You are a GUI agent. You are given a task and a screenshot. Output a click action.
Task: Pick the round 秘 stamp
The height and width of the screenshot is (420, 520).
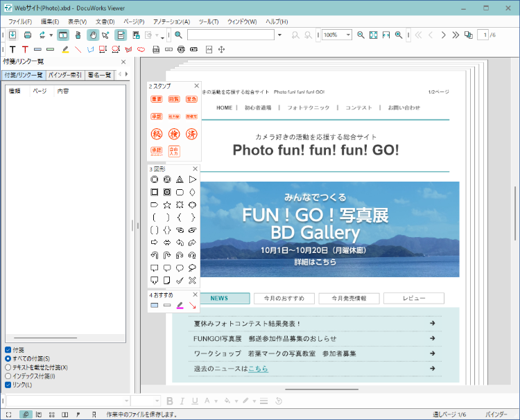157,134
